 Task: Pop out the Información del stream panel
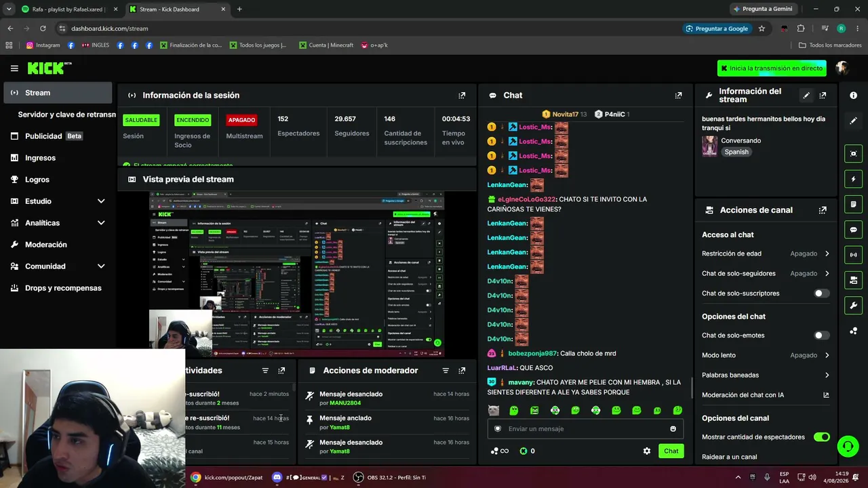click(823, 96)
